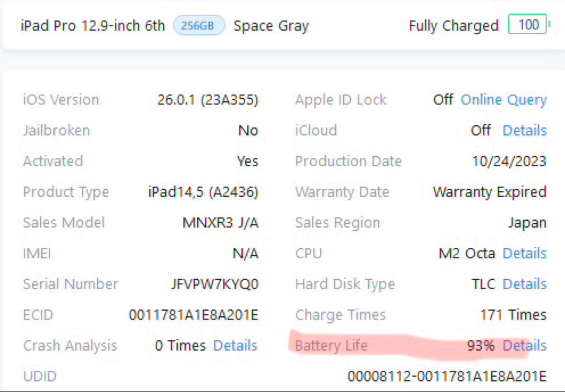Click the Sales Region Japan value
This screenshot has width=565, height=392.
[x=528, y=222]
